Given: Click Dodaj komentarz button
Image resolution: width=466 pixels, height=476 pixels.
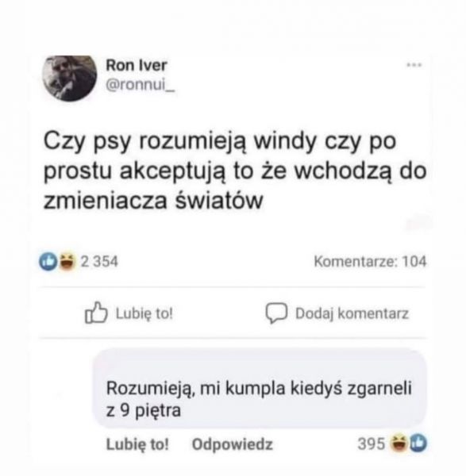Looking at the screenshot, I should tap(337, 313).
